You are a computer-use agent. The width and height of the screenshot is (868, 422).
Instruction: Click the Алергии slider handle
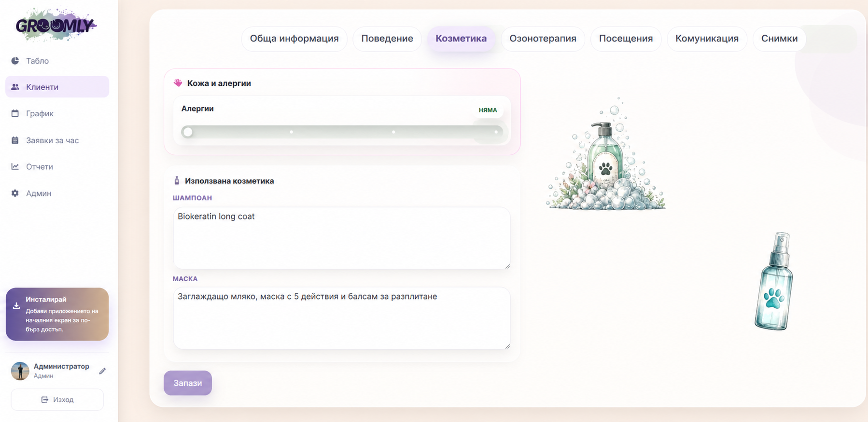pyautogui.click(x=188, y=132)
